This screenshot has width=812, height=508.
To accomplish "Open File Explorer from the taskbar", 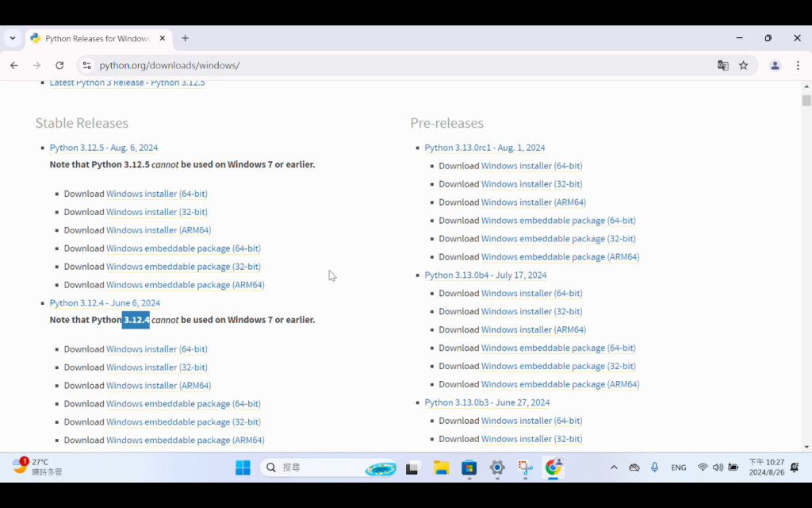I will tap(441, 468).
